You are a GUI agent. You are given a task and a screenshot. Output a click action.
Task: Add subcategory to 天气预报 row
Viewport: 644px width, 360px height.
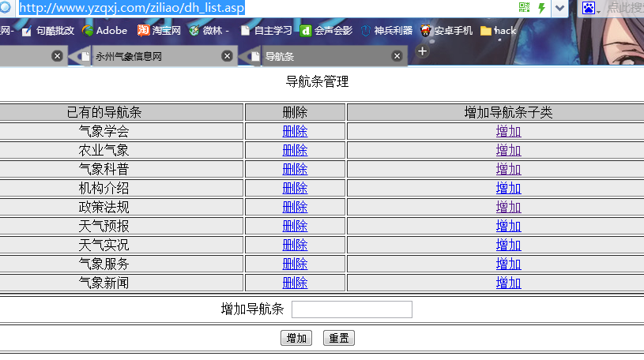coord(508,226)
